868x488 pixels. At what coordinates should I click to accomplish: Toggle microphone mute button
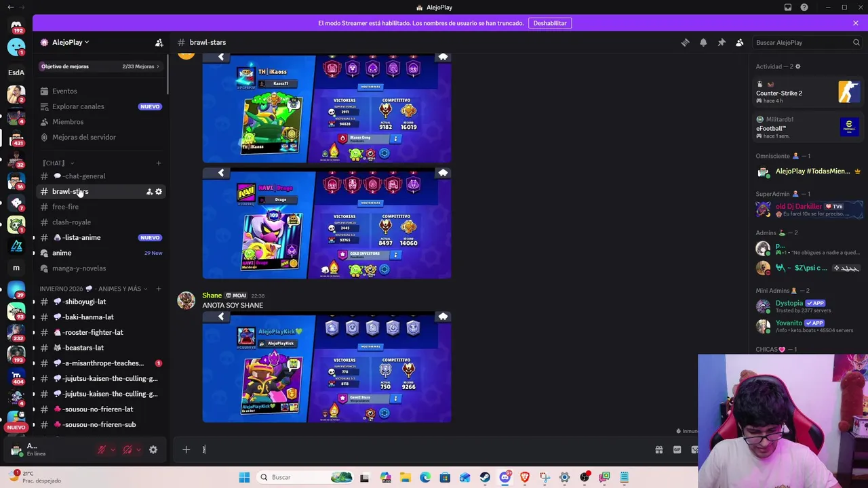click(x=102, y=449)
